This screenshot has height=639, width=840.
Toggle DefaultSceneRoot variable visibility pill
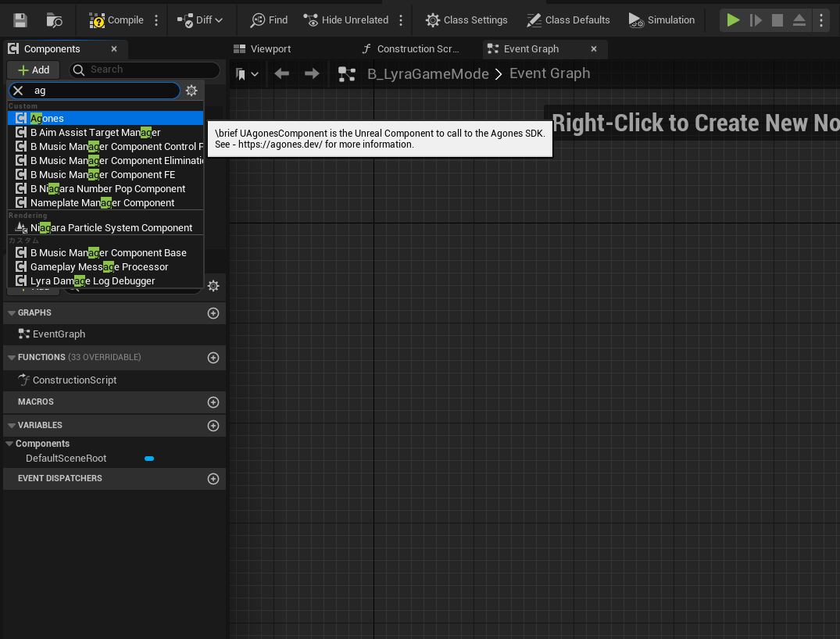(149, 459)
